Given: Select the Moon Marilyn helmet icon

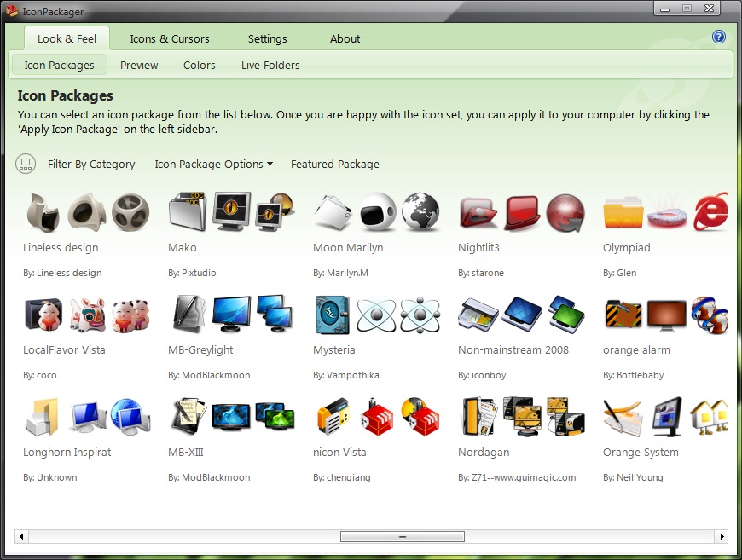Looking at the screenshot, I should [x=378, y=212].
